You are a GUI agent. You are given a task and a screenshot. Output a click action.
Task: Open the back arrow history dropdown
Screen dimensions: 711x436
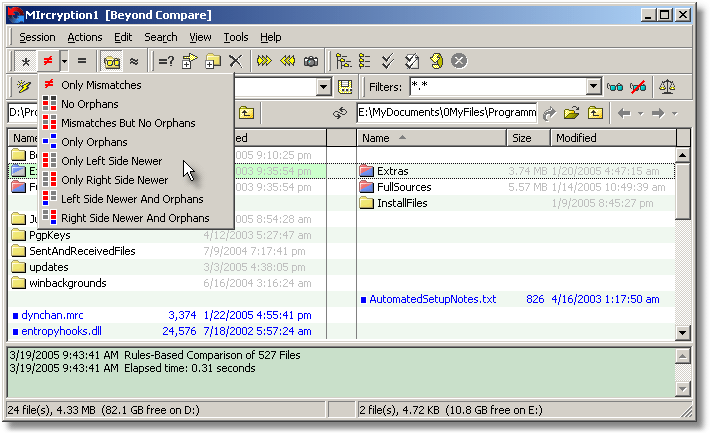pyautogui.click(x=640, y=114)
